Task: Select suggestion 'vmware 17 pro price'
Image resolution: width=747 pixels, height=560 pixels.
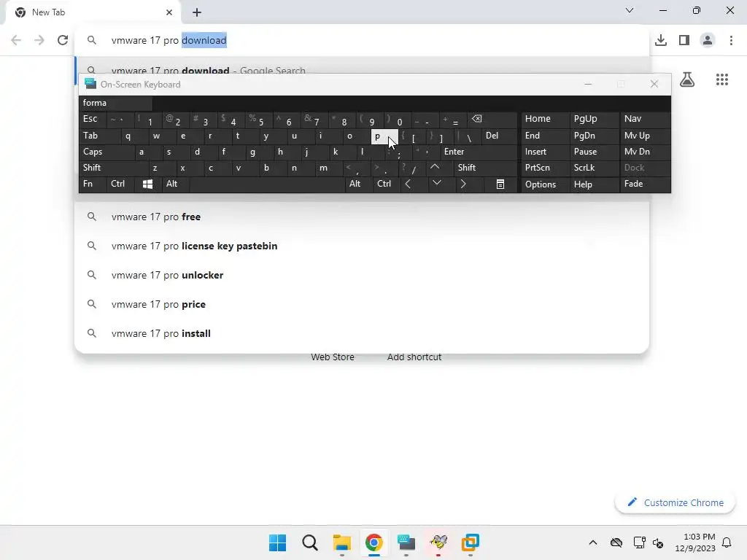Action: tap(362, 304)
